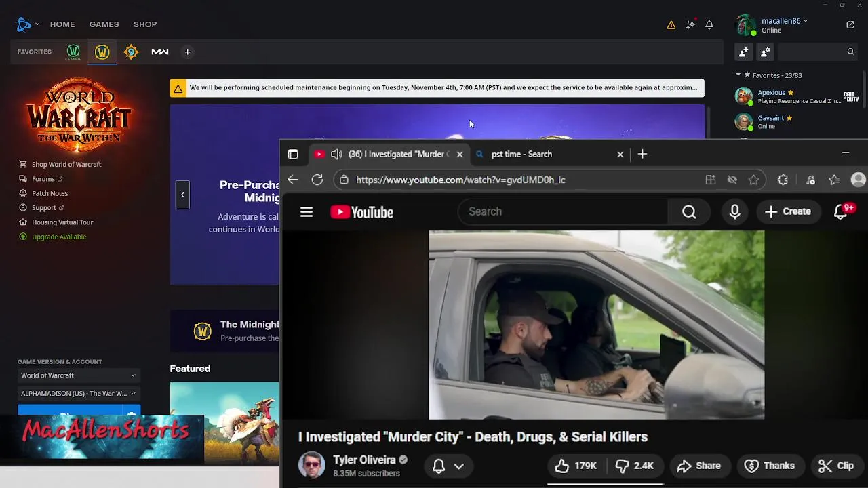Collapse the Favorites friends group
Viewport: 868px width, 488px height.
[x=738, y=75]
